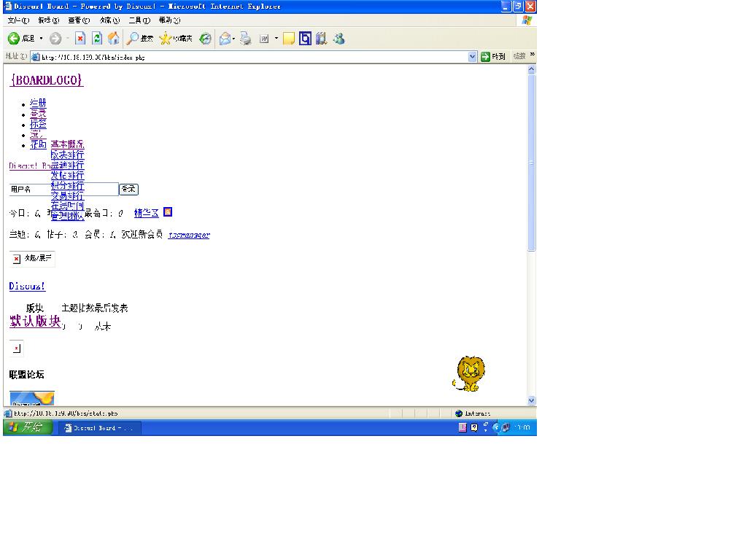The image size is (747, 560).
Task: Open the 登录 link in navigation list
Action: click(38, 114)
